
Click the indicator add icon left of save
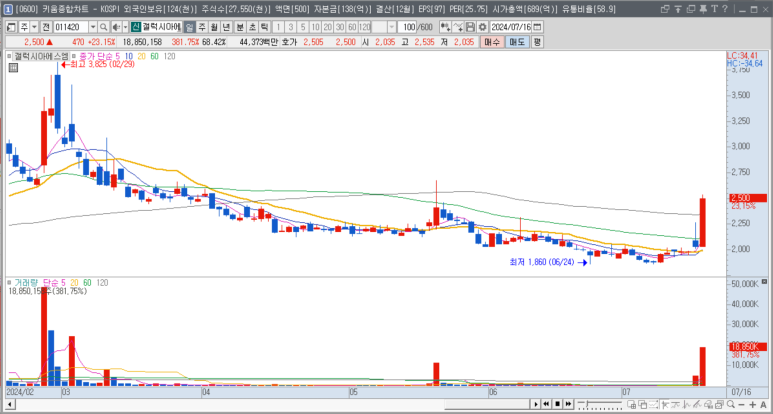tap(446, 27)
